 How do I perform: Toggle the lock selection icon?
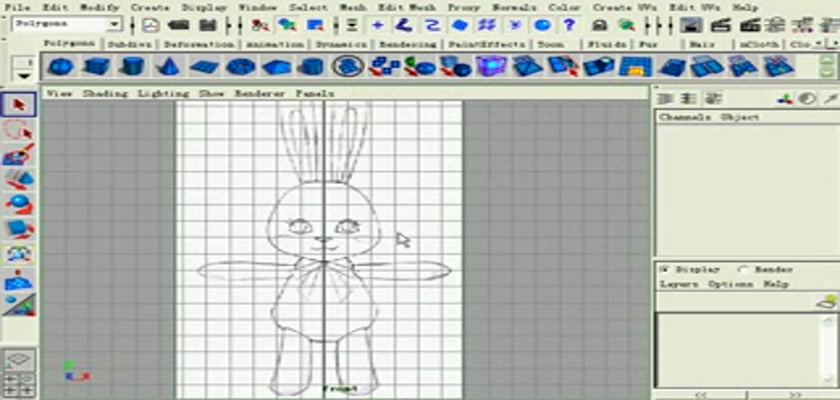pyautogui.click(x=601, y=25)
